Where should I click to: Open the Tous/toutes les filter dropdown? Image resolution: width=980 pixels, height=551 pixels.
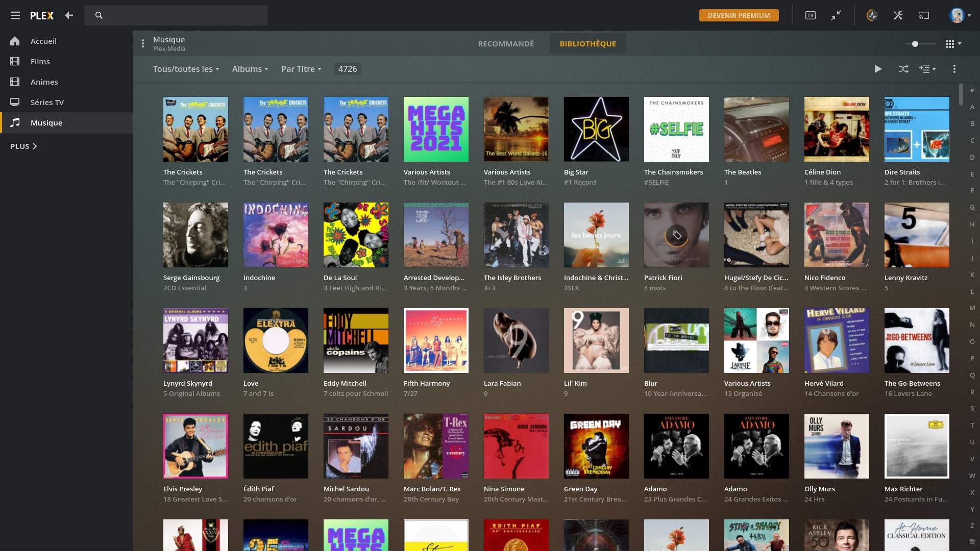186,69
